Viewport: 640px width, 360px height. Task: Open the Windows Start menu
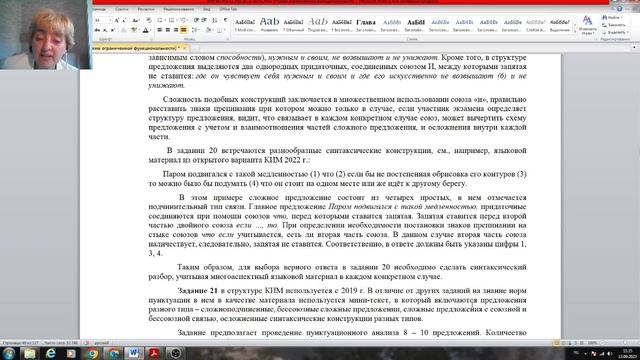pyautogui.click(x=9, y=353)
